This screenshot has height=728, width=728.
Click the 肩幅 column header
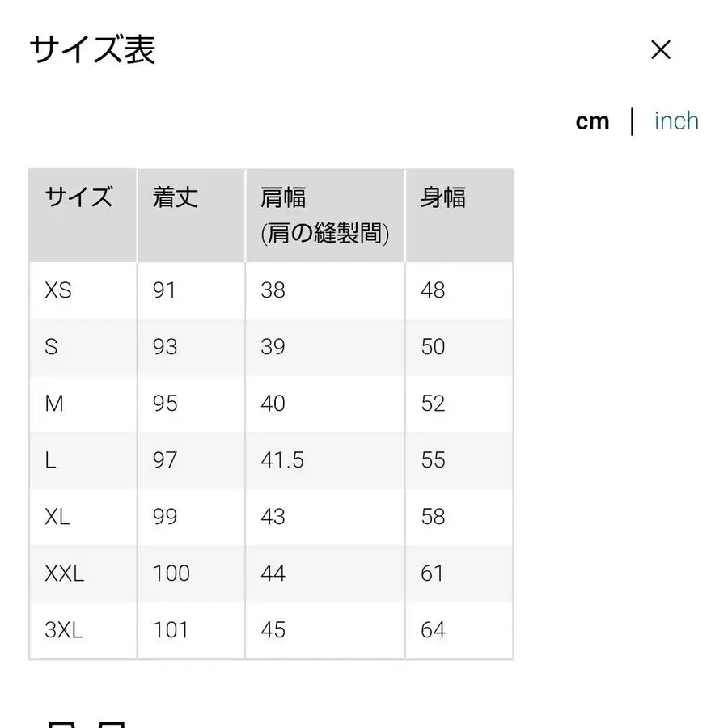click(x=280, y=197)
